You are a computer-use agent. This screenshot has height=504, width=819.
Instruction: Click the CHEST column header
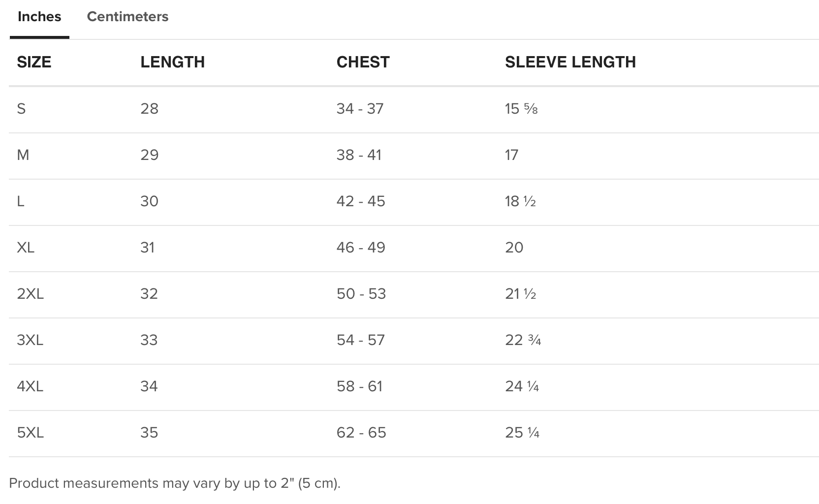click(x=363, y=62)
